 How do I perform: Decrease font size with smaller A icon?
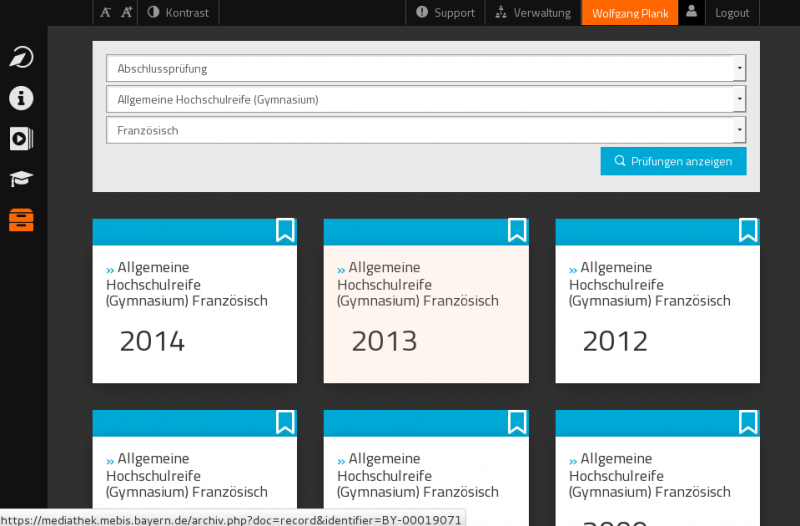click(106, 13)
